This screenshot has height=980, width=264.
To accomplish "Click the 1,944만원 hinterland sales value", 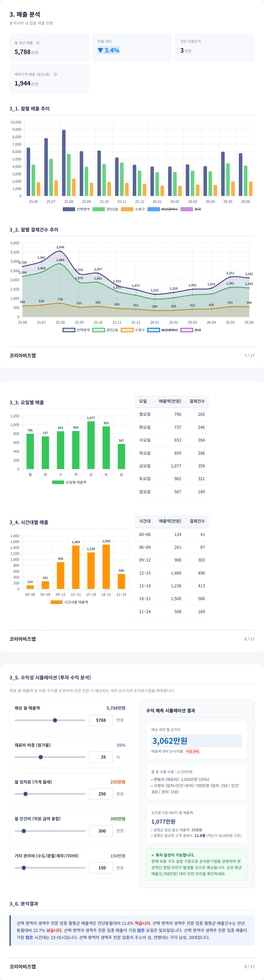I will (x=26, y=83).
